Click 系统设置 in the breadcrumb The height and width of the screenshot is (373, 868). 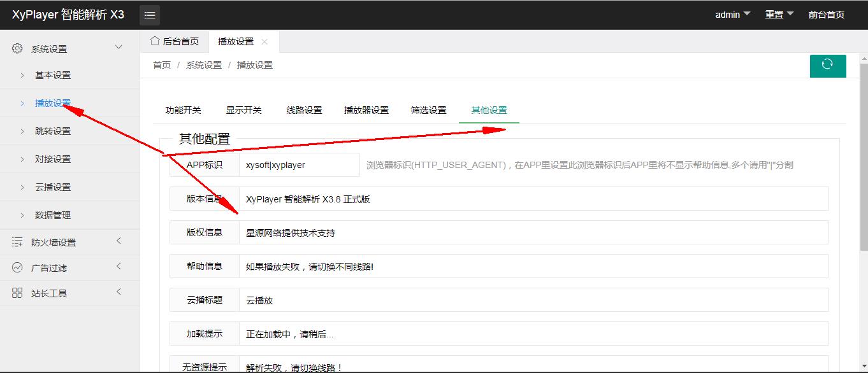pyautogui.click(x=204, y=65)
